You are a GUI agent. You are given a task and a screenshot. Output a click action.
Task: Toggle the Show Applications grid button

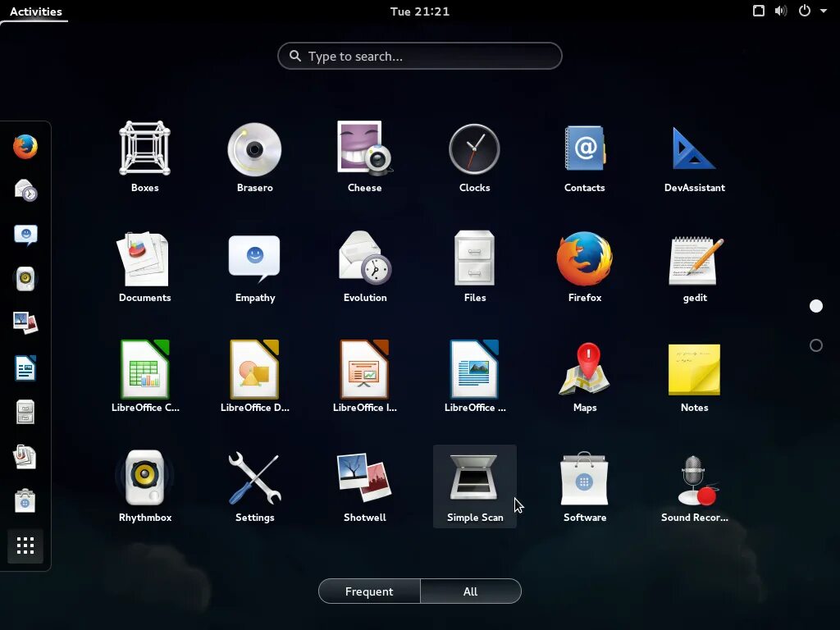tap(25, 546)
